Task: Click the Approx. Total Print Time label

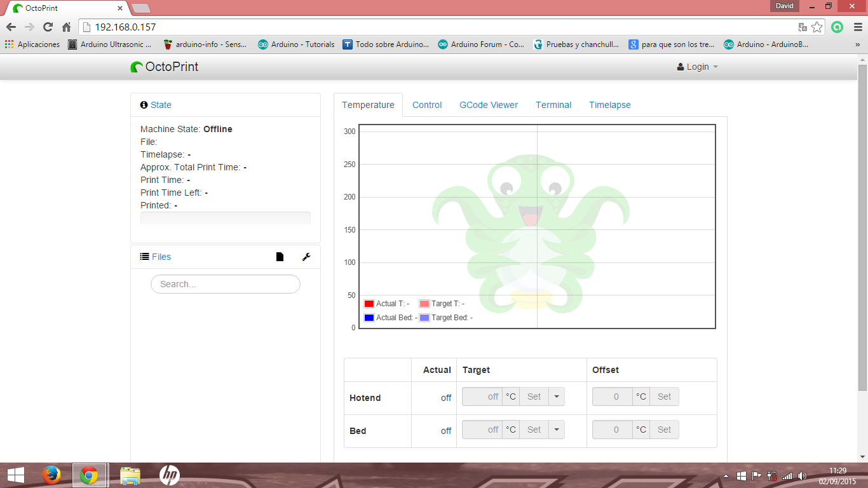Action: pyautogui.click(x=191, y=167)
